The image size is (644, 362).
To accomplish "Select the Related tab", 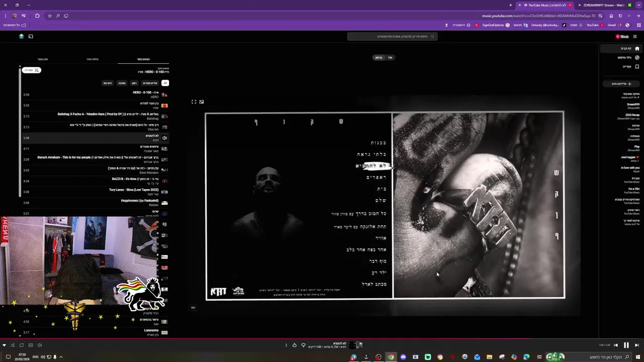I will (42, 59).
